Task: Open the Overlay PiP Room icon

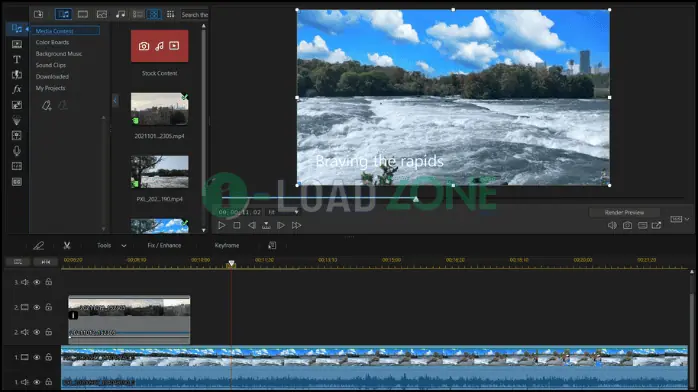Action: click(17, 105)
